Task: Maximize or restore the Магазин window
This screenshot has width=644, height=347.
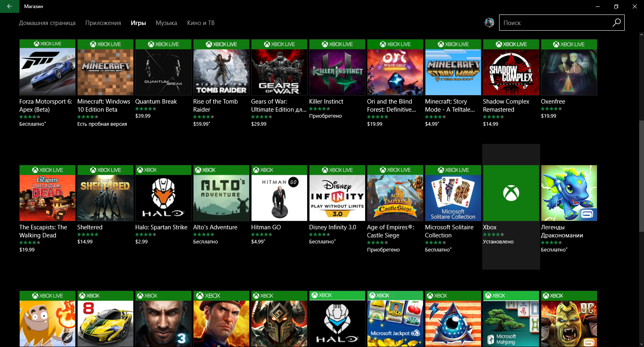Action: (x=616, y=6)
